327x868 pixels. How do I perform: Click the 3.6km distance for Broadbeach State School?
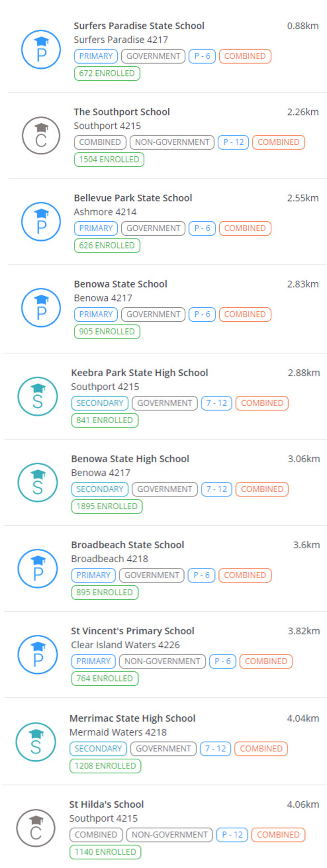[306, 545]
